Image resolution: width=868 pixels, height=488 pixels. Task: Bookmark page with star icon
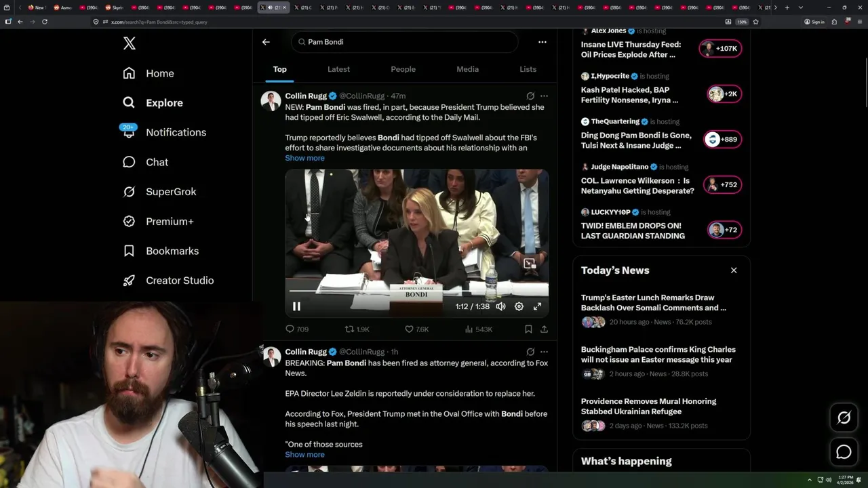755,22
